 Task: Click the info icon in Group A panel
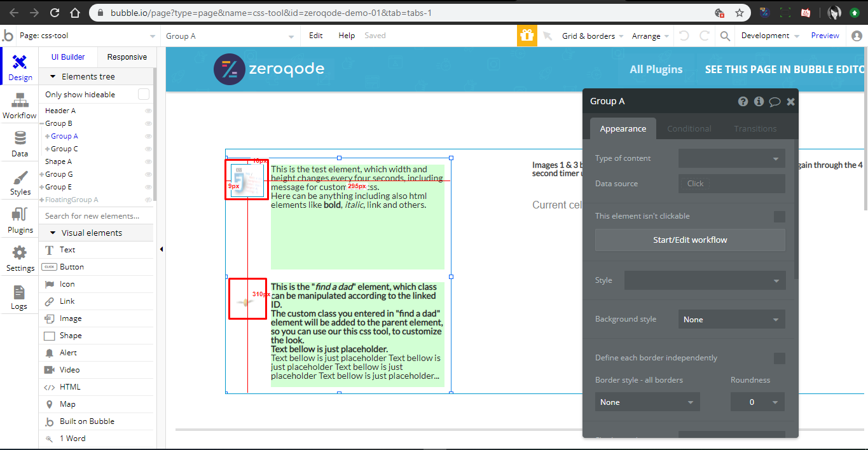point(759,101)
